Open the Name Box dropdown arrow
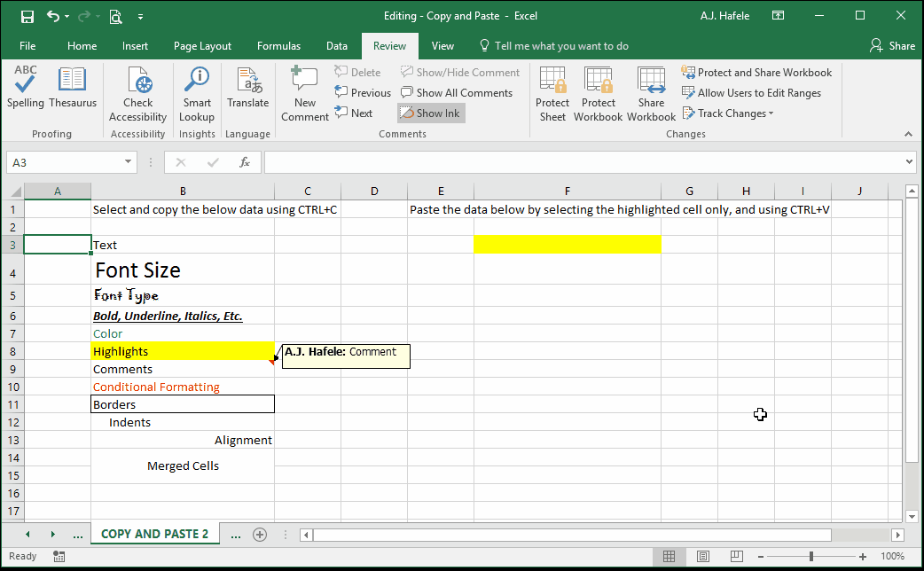The image size is (924, 571). [x=128, y=162]
